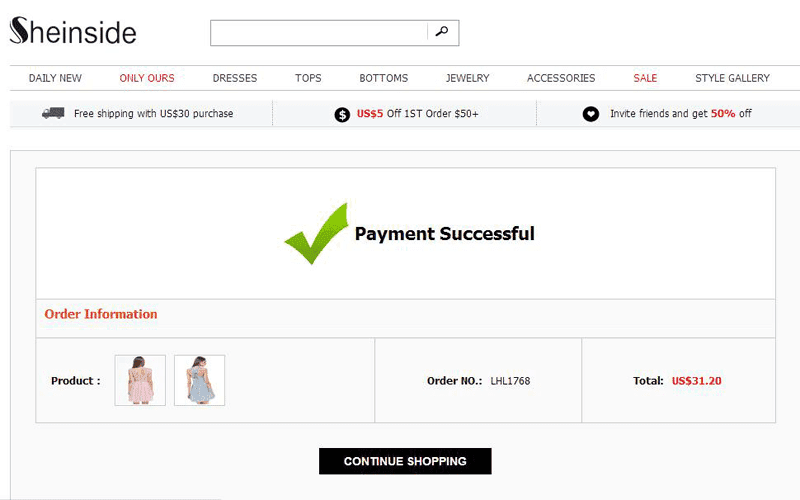Open the ONLY OURS category
This screenshot has height=500, width=800.
tap(147, 78)
